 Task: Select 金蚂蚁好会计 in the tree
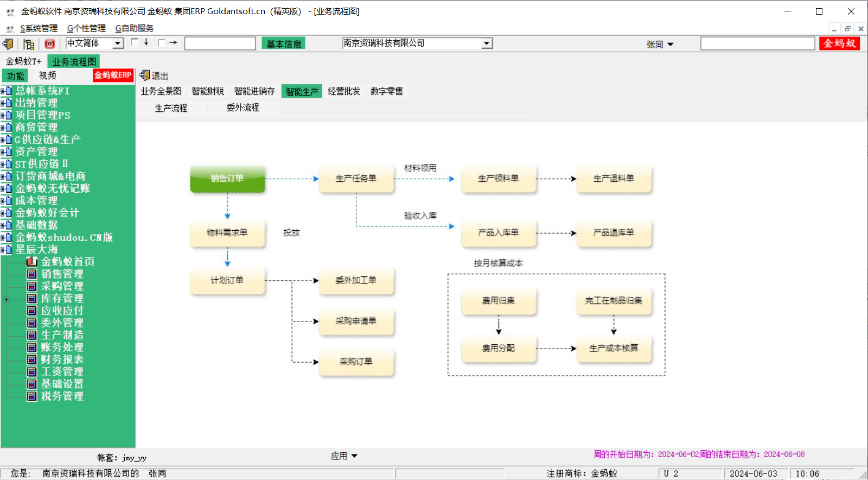(x=47, y=213)
